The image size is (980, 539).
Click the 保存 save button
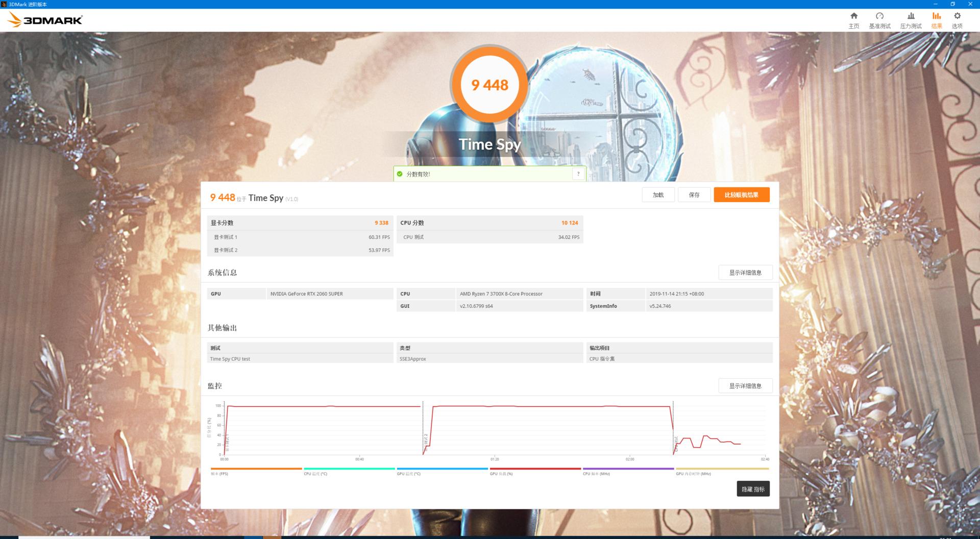pyautogui.click(x=694, y=195)
